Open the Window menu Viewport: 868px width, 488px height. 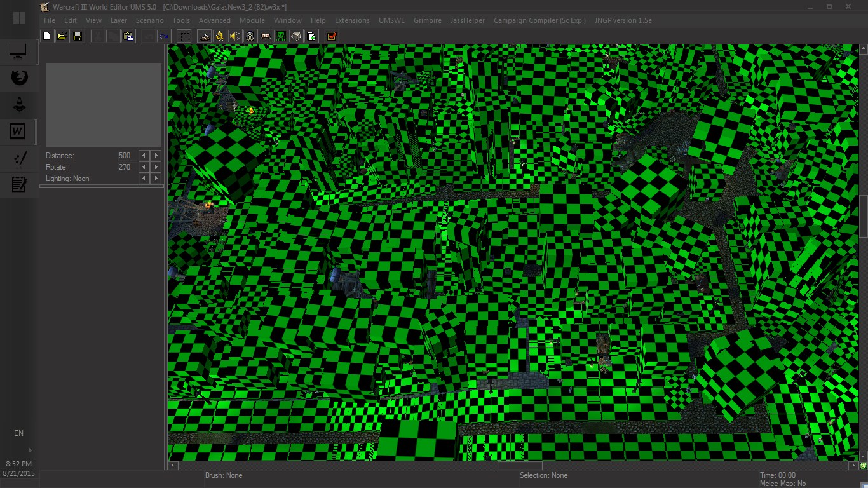point(288,20)
